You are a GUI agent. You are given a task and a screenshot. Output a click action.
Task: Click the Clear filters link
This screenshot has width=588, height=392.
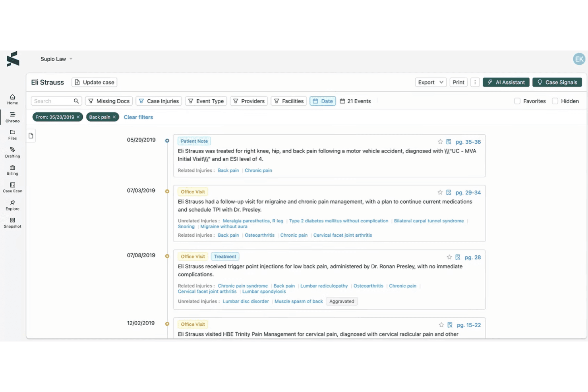138,117
